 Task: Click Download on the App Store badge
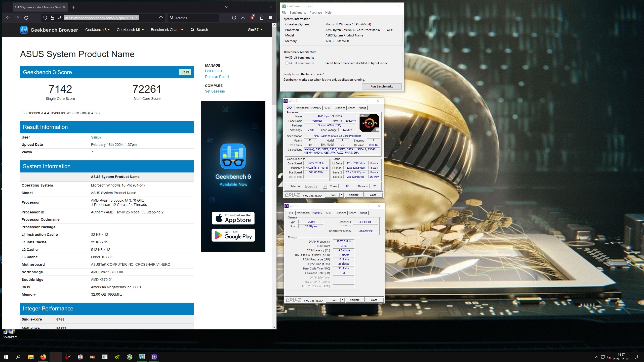(x=233, y=218)
